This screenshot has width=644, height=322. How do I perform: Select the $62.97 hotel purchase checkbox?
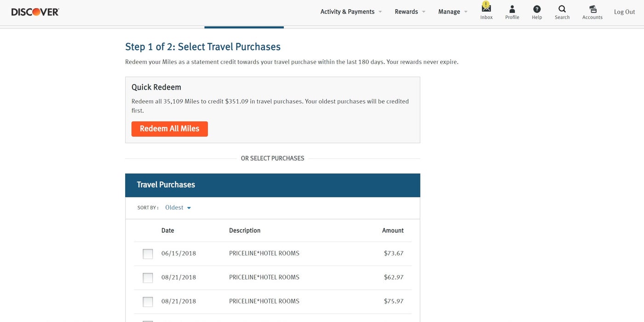coord(148,277)
